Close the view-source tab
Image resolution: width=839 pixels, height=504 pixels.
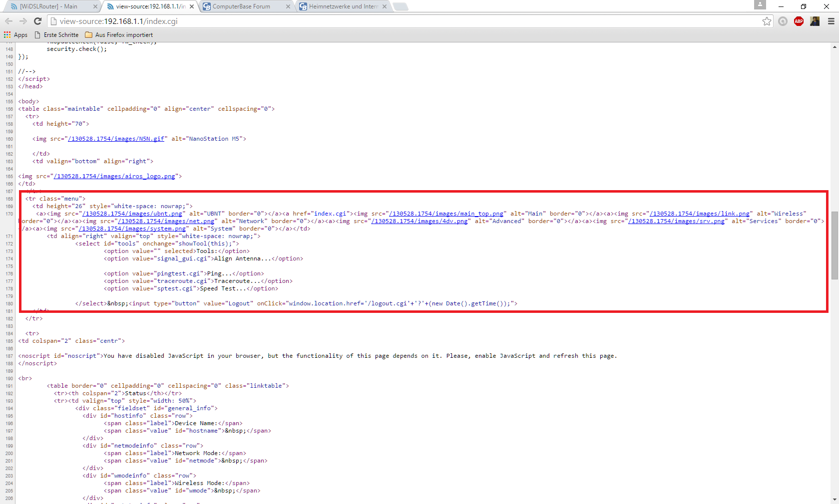[192, 6]
